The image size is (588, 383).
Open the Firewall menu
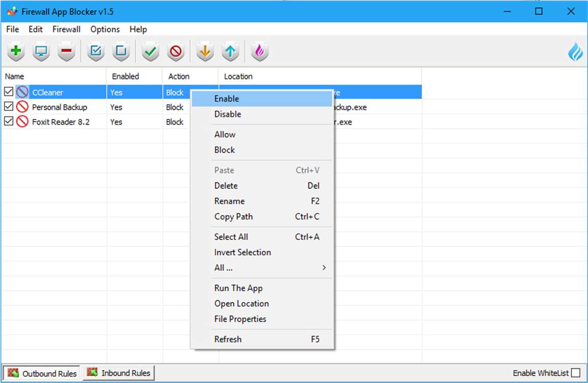[x=66, y=29]
